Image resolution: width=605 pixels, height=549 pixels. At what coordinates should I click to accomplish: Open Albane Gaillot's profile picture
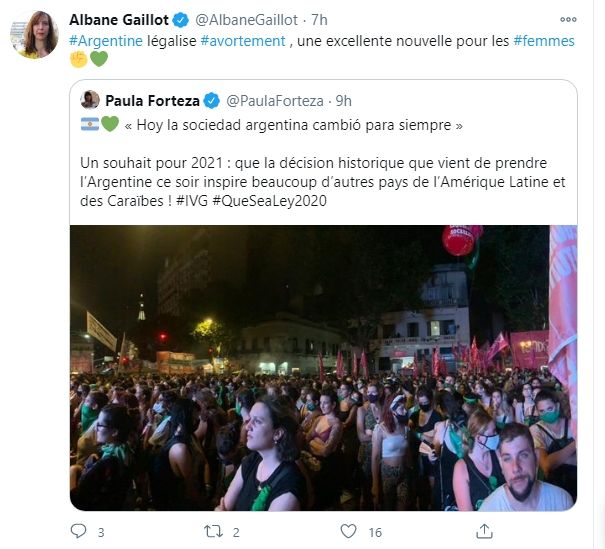34,35
